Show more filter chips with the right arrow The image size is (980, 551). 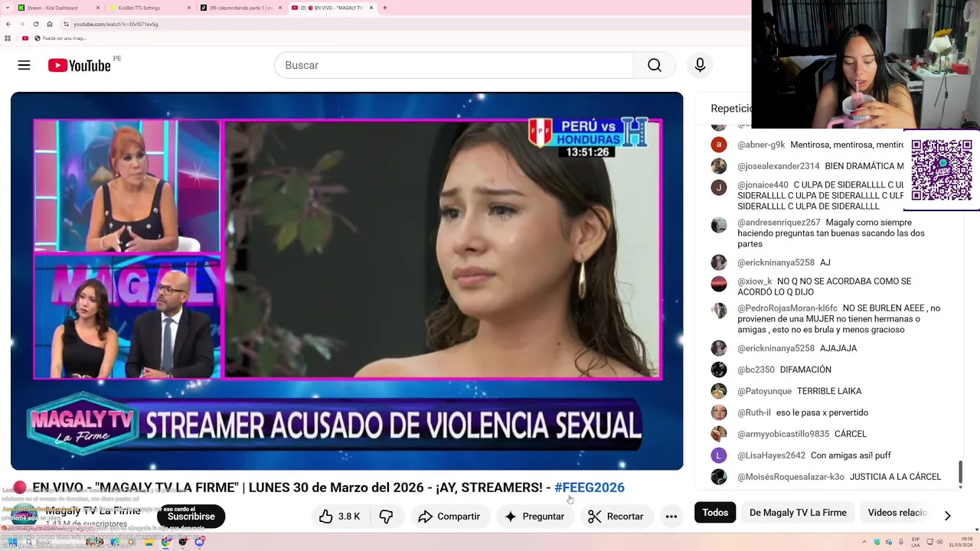coord(947,516)
